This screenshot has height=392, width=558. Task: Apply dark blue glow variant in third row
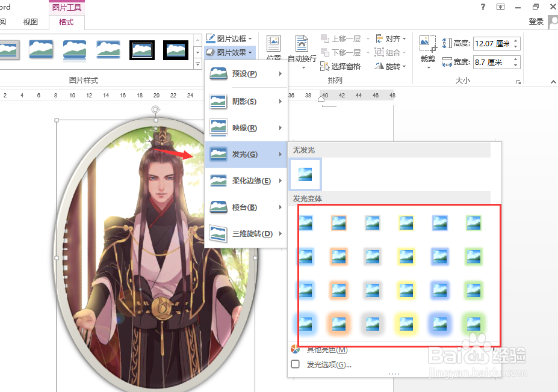pyautogui.click(x=440, y=290)
